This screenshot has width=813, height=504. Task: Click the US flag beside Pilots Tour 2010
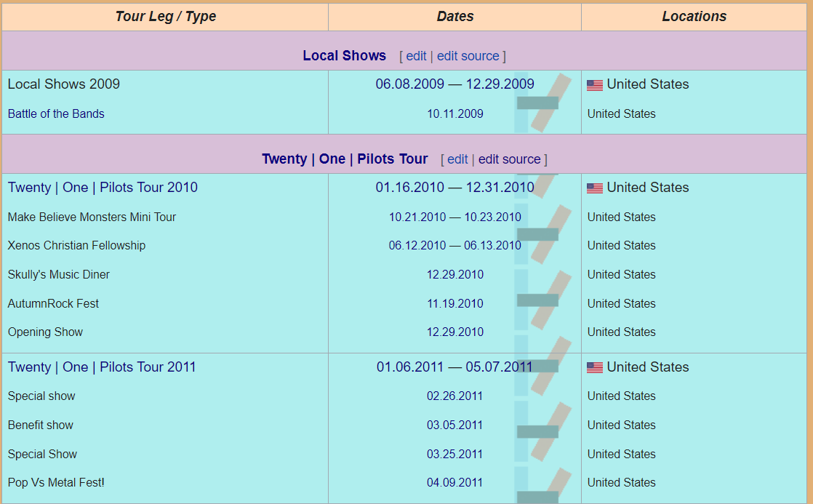point(594,188)
